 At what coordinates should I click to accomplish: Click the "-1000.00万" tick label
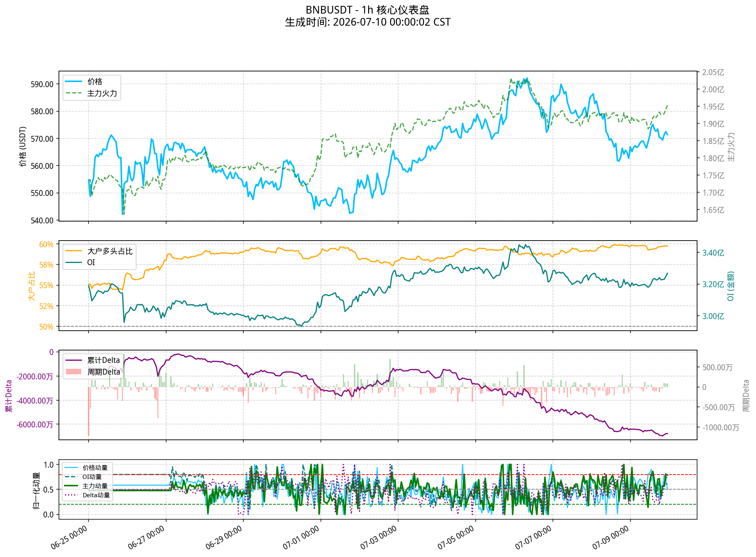click(x=721, y=428)
